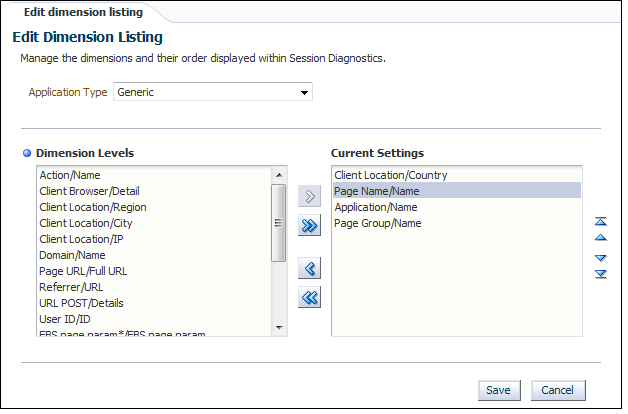The height and width of the screenshot is (414, 628).
Task: Click the move all right double-arrow
Action: 309,226
